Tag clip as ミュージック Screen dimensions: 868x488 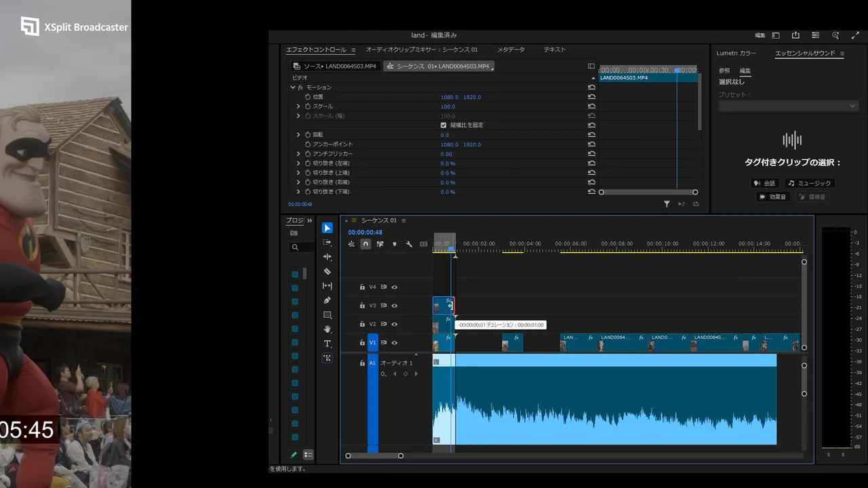(x=809, y=183)
